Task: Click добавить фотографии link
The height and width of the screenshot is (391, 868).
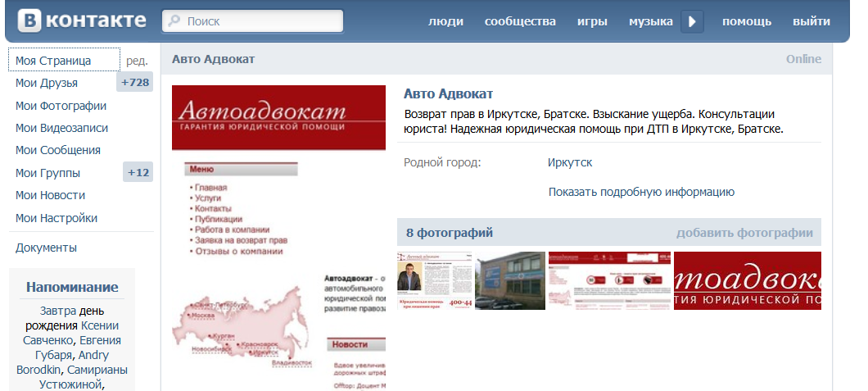Action: [744, 233]
